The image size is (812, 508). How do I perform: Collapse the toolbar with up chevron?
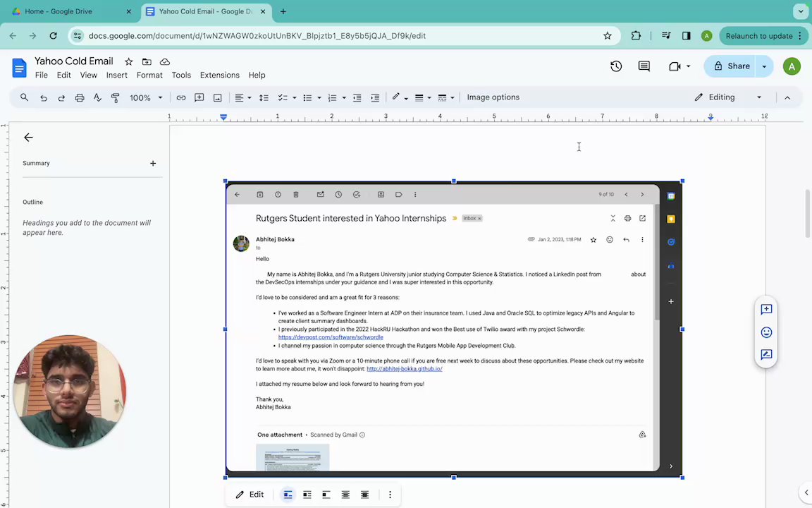pos(787,97)
